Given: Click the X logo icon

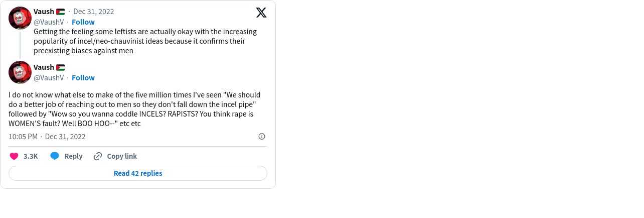Looking at the screenshot, I should pyautogui.click(x=261, y=13).
